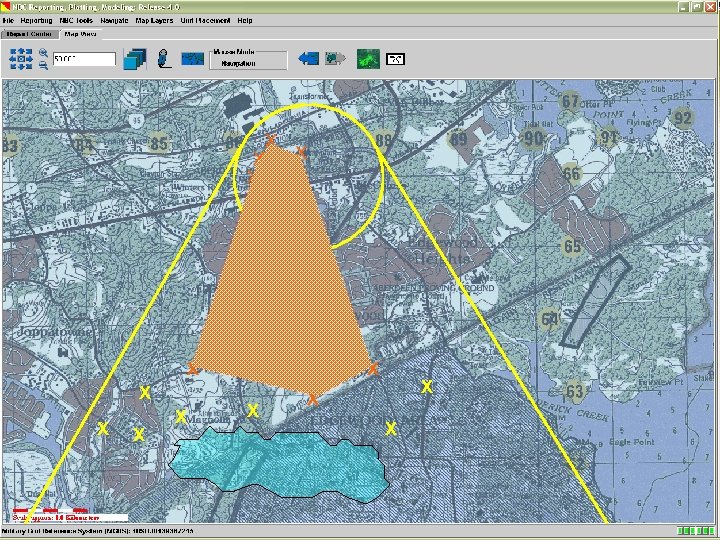Click the bottom orange X polygon vertex

coord(312,399)
